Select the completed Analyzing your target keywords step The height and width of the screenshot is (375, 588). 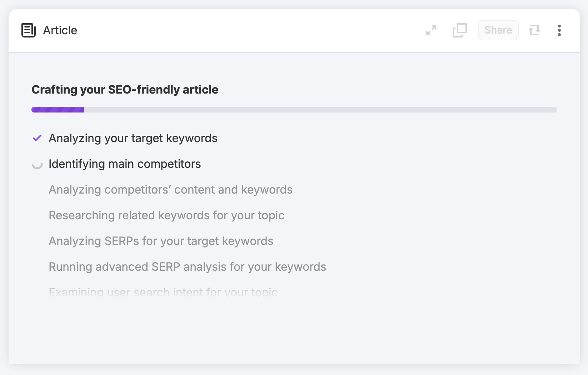point(133,138)
